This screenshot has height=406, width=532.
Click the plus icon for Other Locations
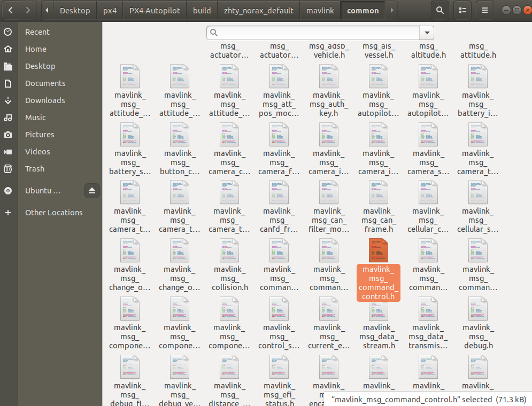(8, 213)
